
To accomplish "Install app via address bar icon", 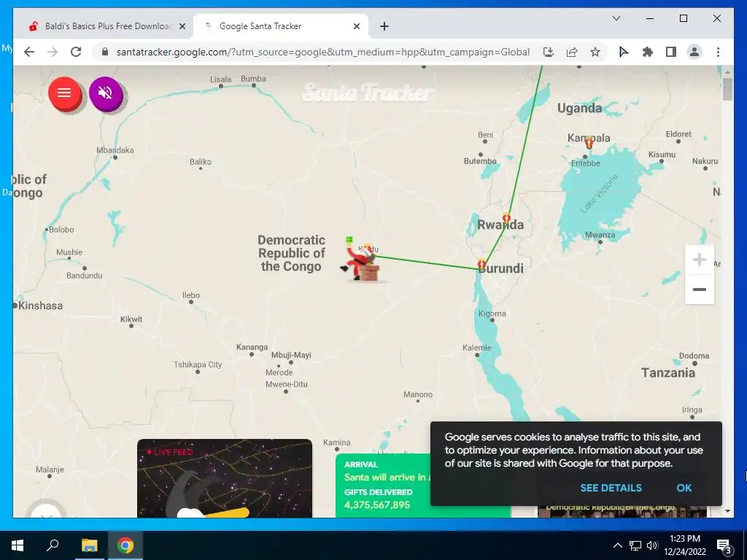I will click(549, 52).
